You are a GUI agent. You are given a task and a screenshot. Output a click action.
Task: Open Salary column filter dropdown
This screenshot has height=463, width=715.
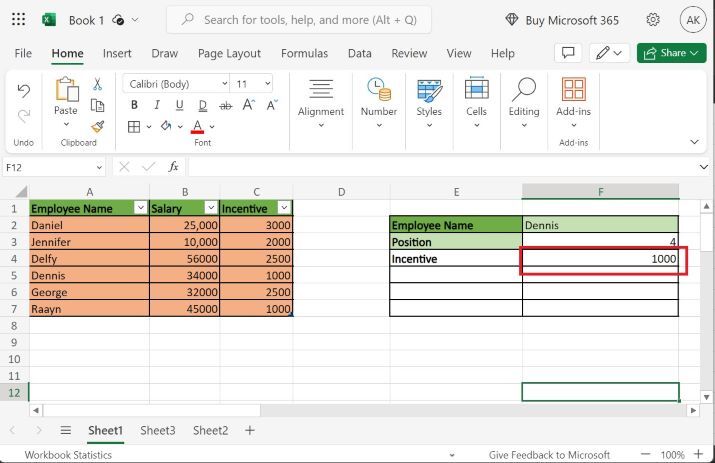[211, 208]
